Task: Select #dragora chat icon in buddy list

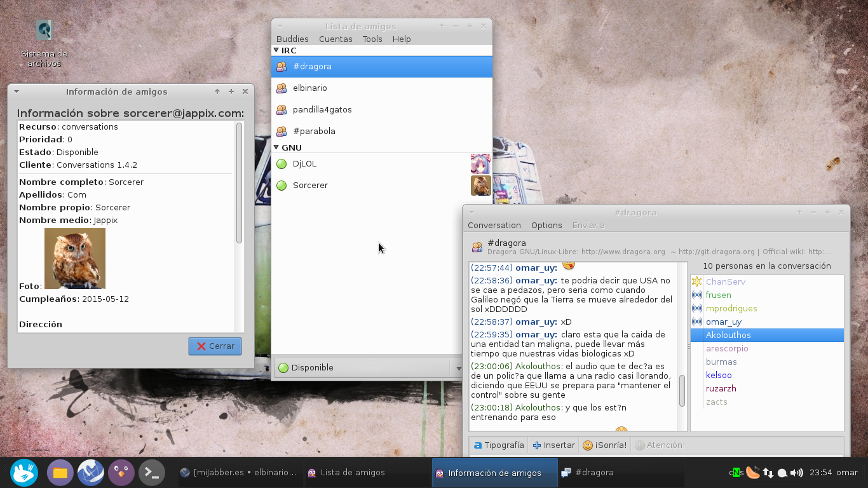Action: (281, 66)
